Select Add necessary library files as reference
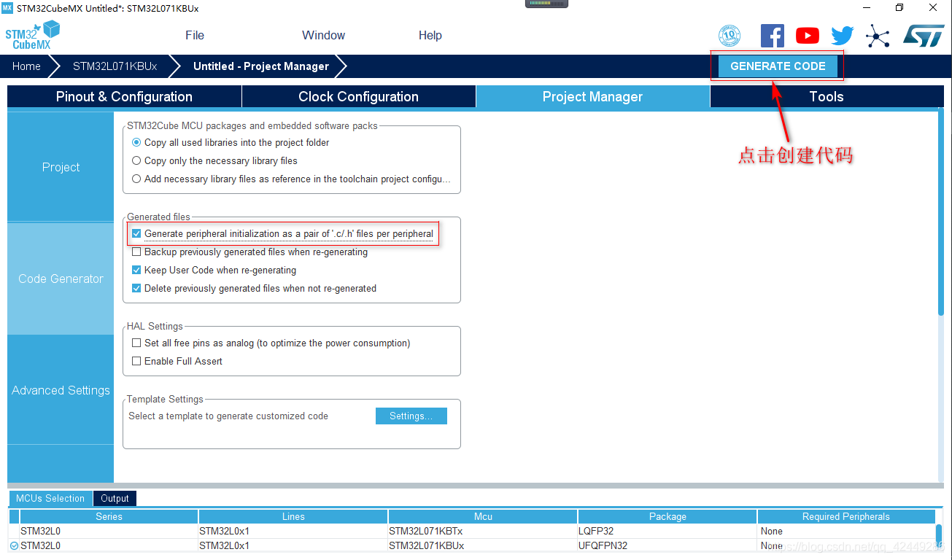Viewport: 952px width, 560px height. click(x=136, y=179)
